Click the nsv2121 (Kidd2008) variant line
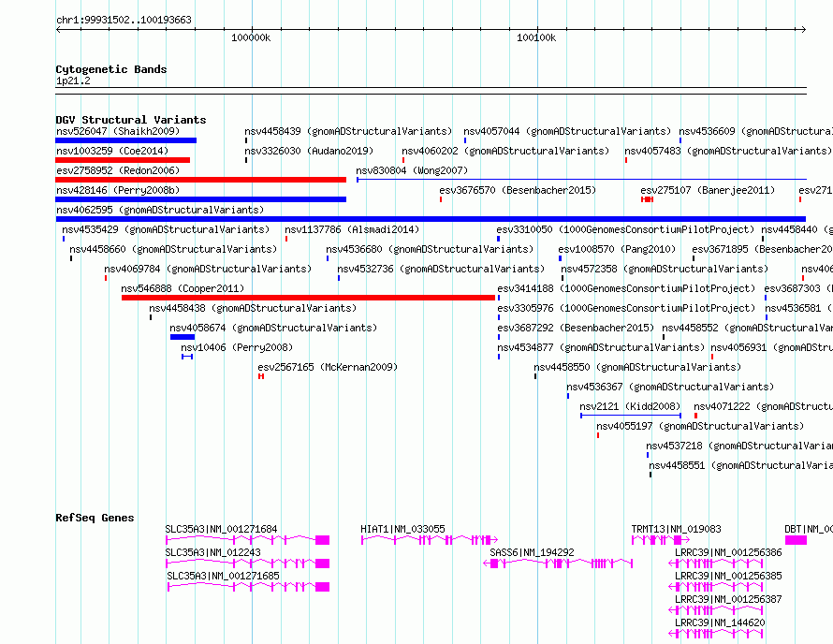 (631, 416)
